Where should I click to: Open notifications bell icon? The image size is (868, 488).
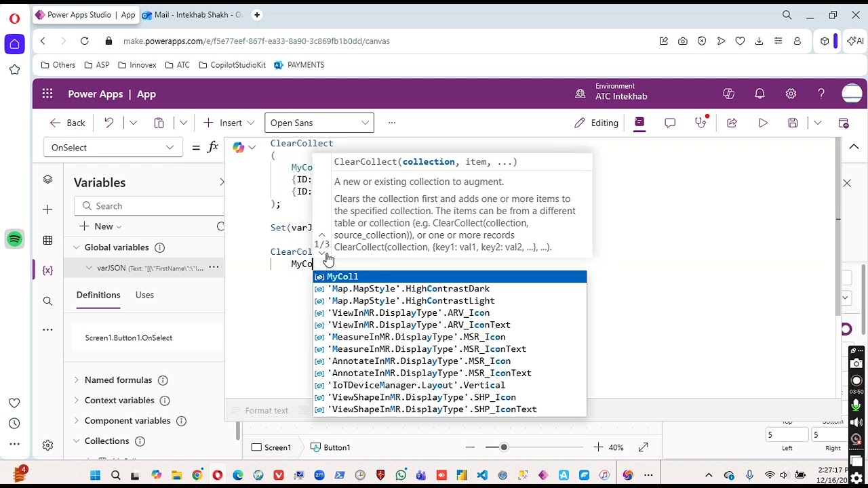759,94
